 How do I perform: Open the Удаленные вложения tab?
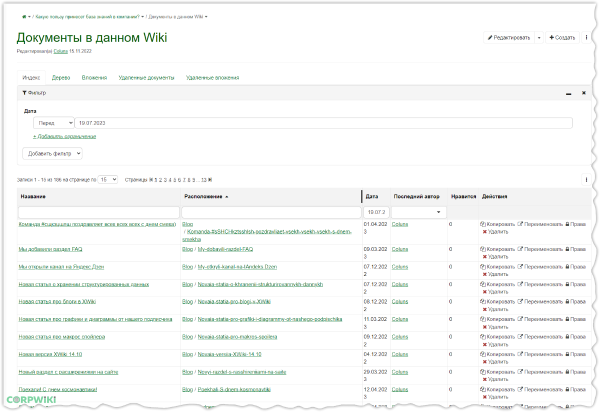(212, 78)
